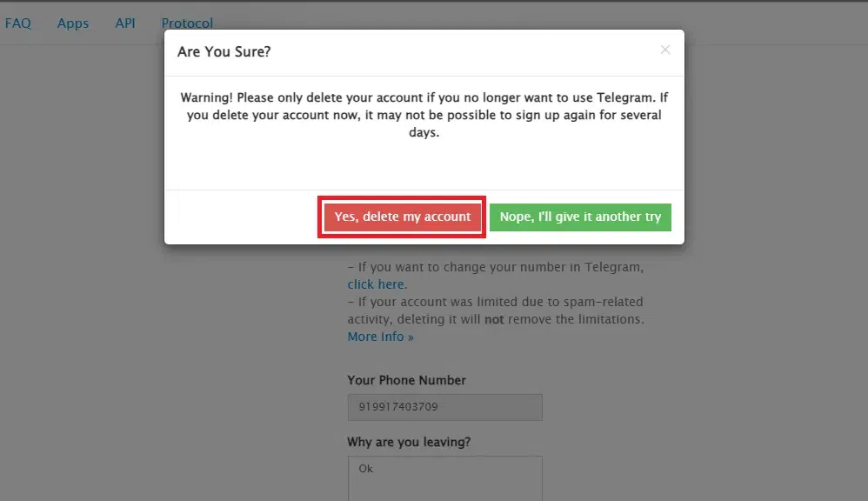Image resolution: width=868 pixels, height=501 pixels.
Task: Focus the Why are you leaving text box
Action: click(x=444, y=478)
